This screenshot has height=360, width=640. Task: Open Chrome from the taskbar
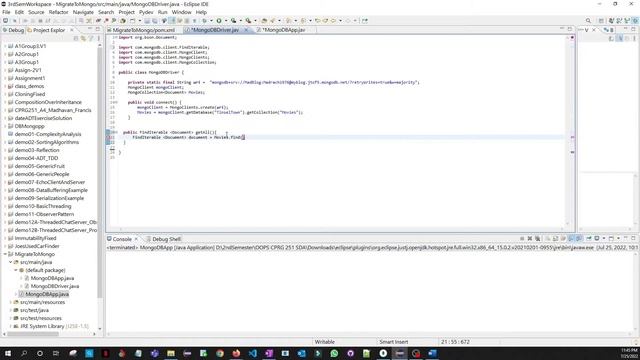tap(220, 353)
